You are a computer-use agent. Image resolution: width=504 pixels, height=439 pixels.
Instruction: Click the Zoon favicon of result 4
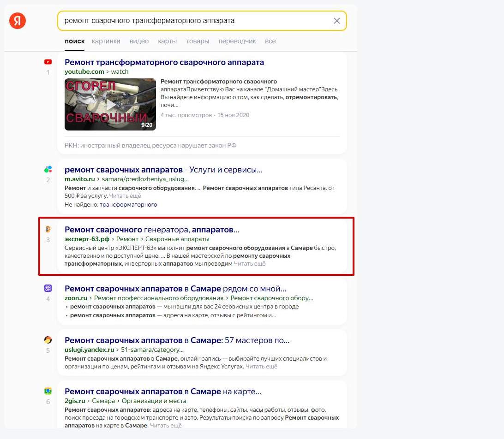point(48,288)
